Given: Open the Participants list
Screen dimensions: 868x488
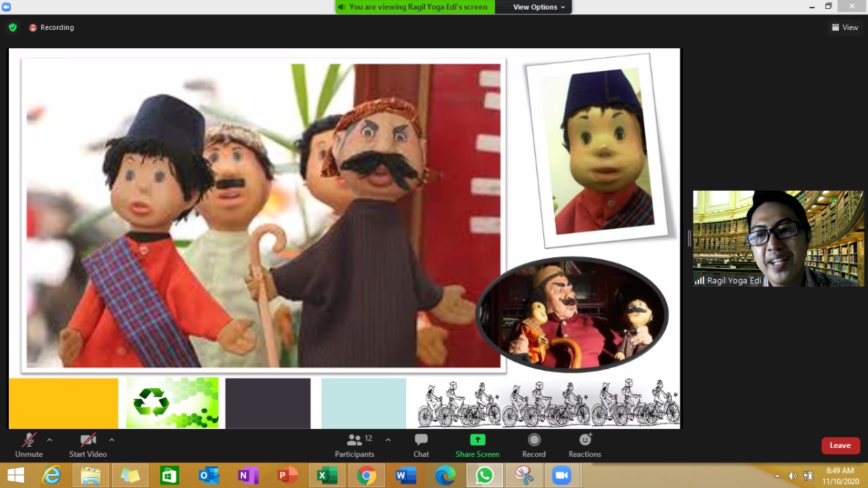Looking at the screenshot, I should click(355, 445).
